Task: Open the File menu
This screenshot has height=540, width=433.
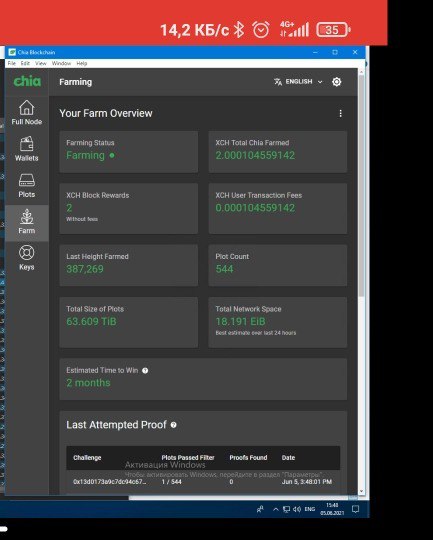Action: (12, 63)
